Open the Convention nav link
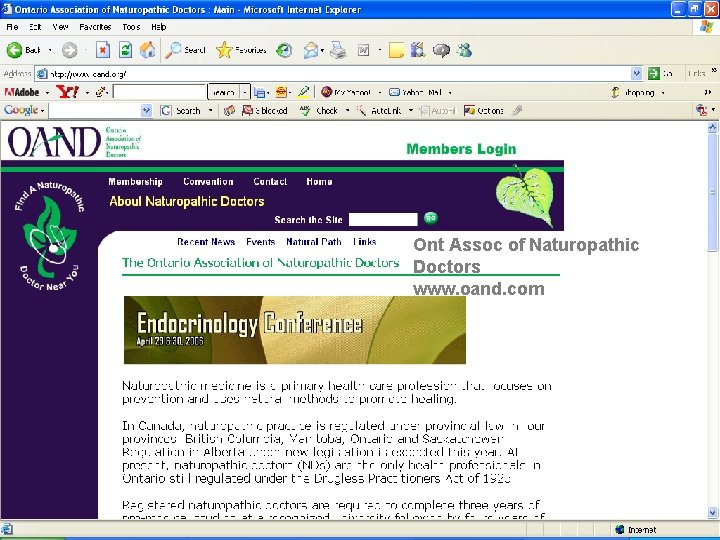 [x=208, y=181]
